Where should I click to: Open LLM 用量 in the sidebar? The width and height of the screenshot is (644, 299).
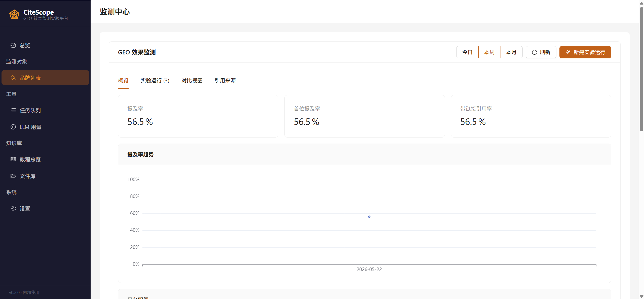45,127
